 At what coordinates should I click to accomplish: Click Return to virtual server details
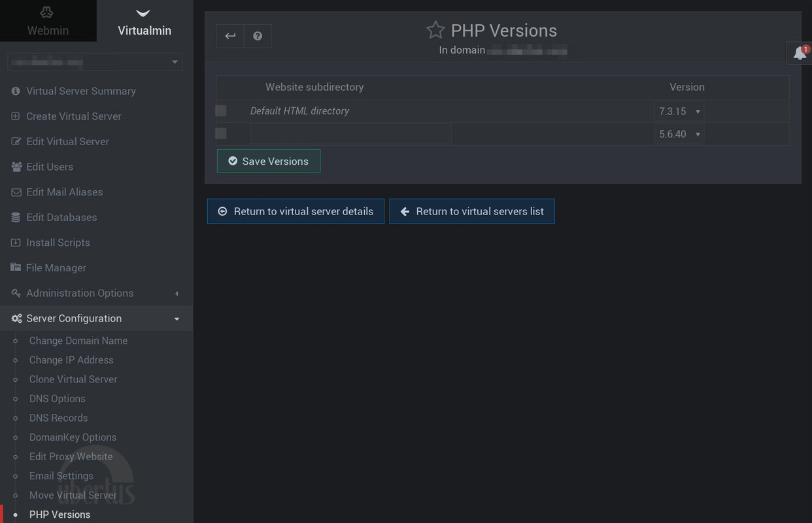[x=296, y=211]
